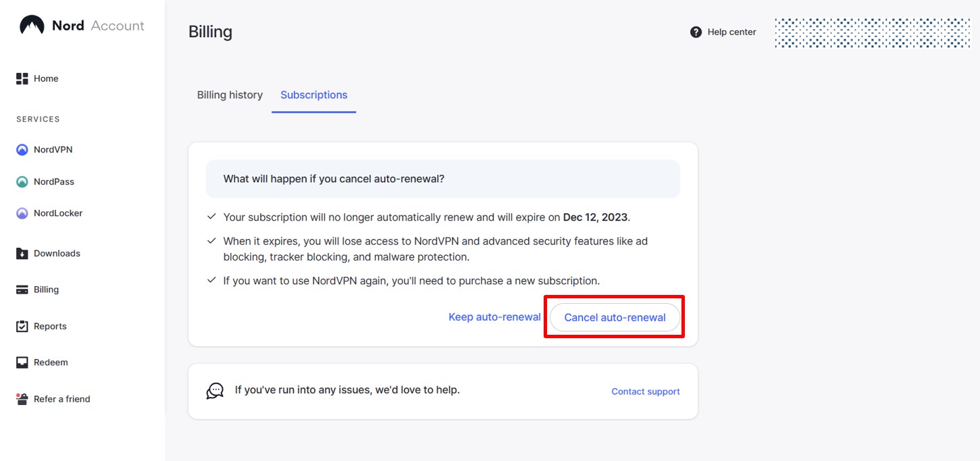Click the Billing page heading
The image size is (980, 461).
[x=210, y=31]
